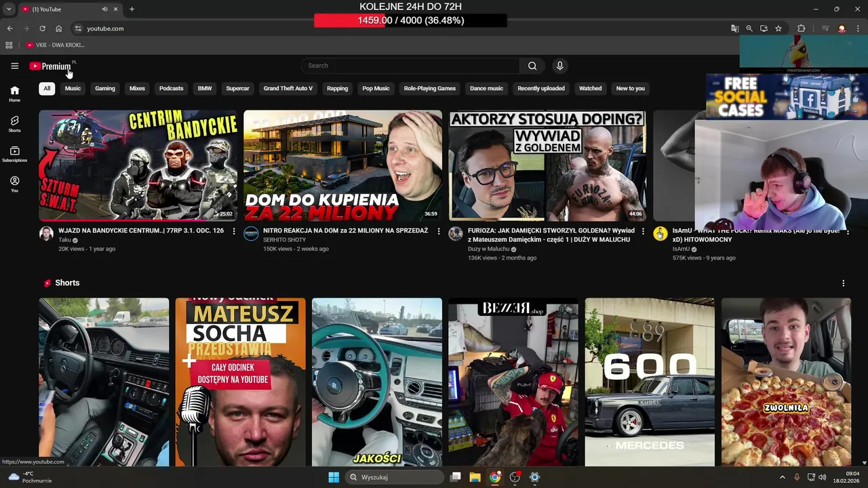Open options for NITRO REAKCJA video
Screen dimensions: 868x488
(x=439, y=231)
